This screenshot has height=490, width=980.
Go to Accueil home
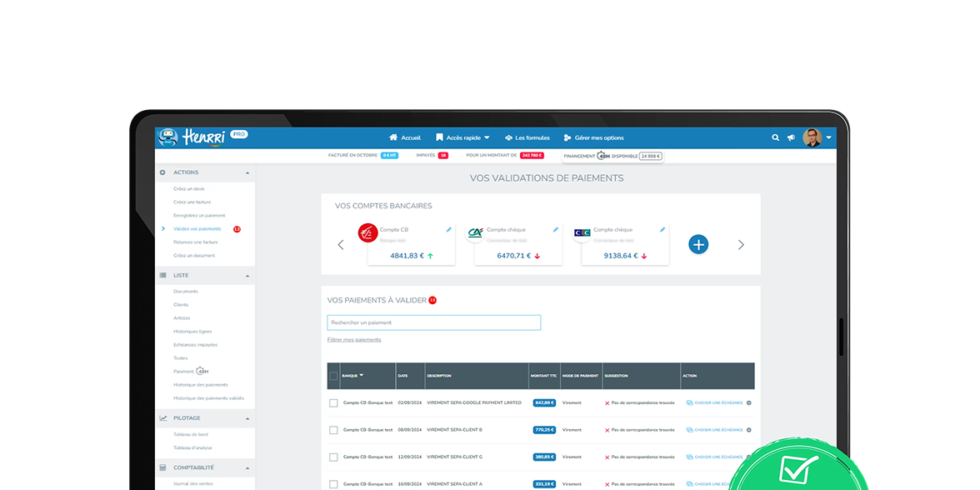pyautogui.click(x=405, y=137)
